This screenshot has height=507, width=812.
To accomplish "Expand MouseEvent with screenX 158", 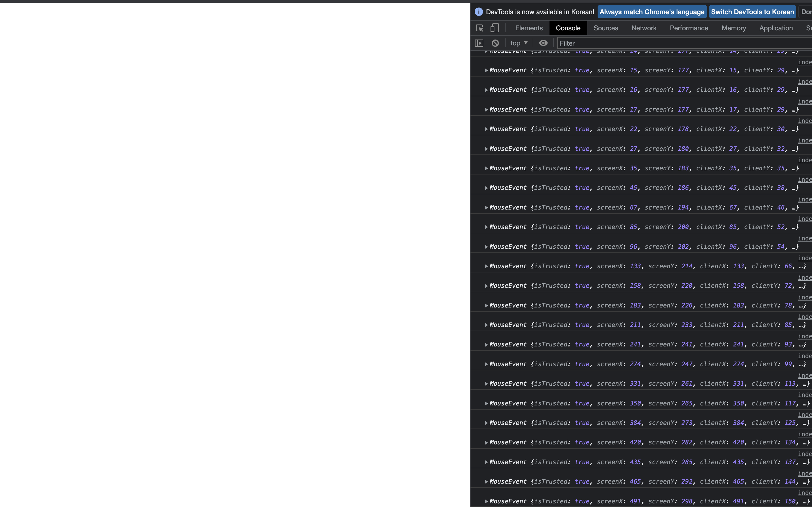I will 486,286.
